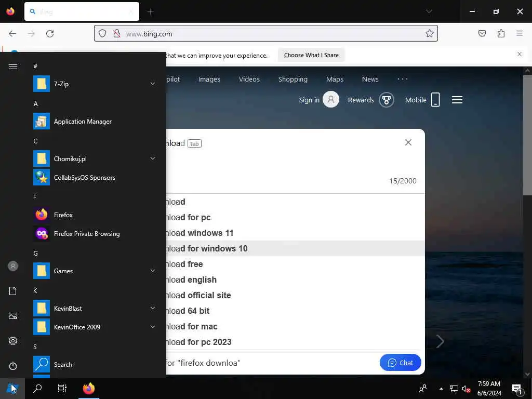
Task: Open the Maps tab on Bing
Action: pos(335,79)
